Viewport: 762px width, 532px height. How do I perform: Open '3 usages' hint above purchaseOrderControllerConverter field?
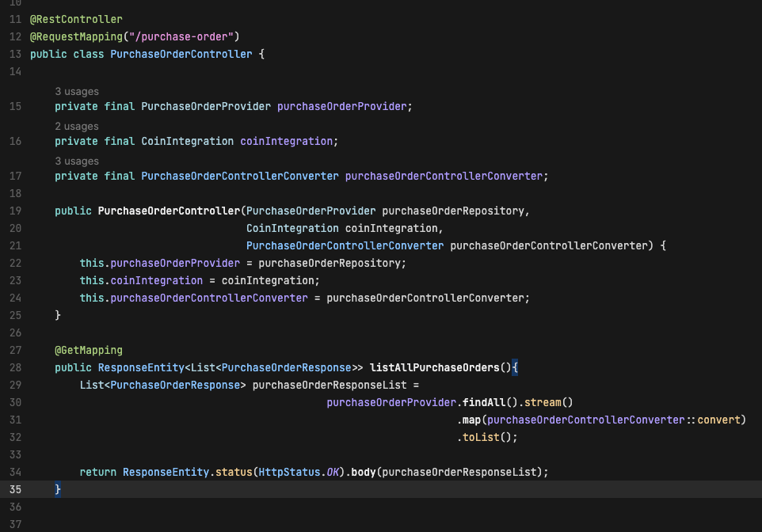pyautogui.click(x=77, y=161)
